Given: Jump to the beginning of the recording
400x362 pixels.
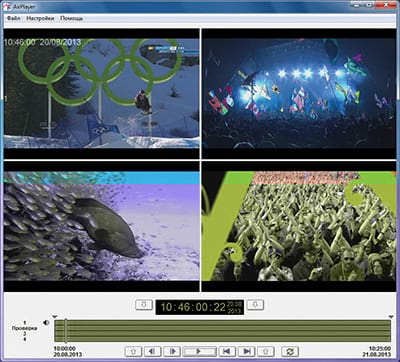Looking at the screenshot, I should [227, 351].
